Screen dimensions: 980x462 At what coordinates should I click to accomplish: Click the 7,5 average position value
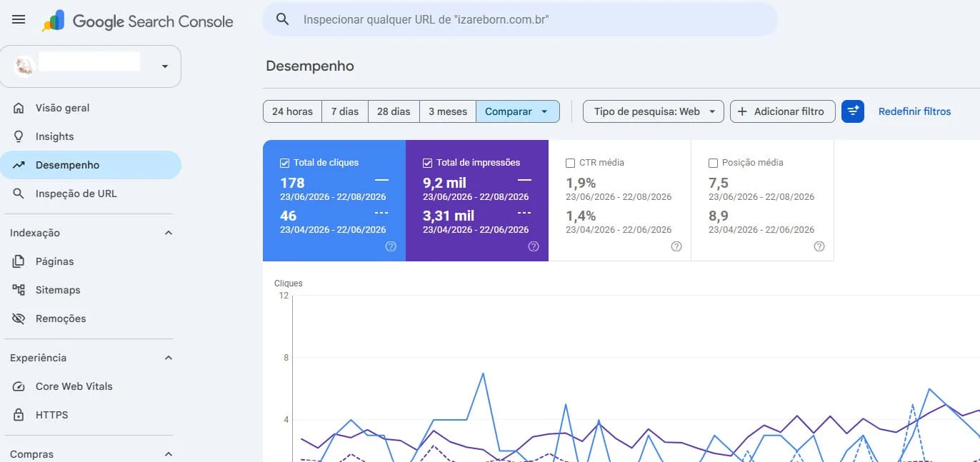click(x=719, y=183)
